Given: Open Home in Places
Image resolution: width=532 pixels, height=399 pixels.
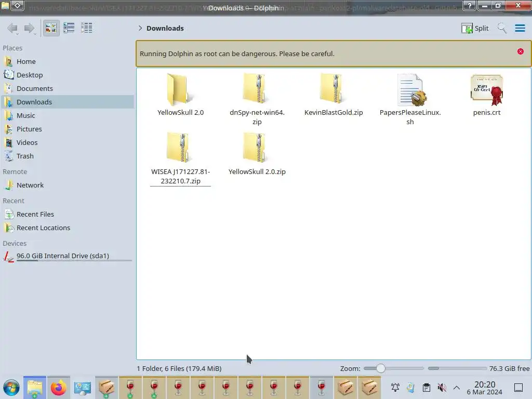Looking at the screenshot, I should 67,61.
